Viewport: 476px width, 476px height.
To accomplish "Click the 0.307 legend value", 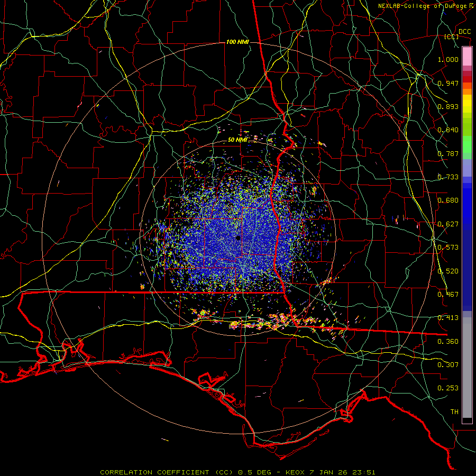I will tap(448, 365).
